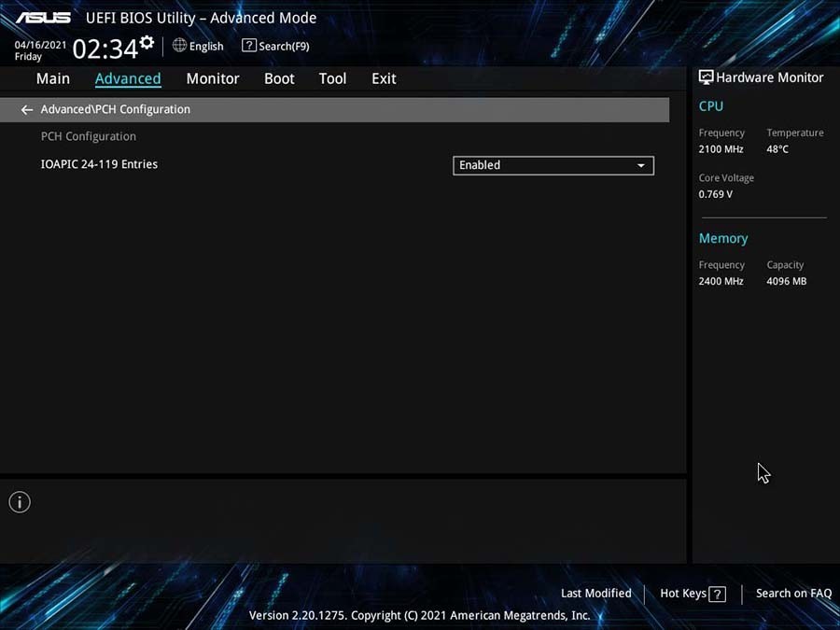Click the 02:34 clock display
The width and height of the screenshot is (840, 630).
click(x=105, y=49)
